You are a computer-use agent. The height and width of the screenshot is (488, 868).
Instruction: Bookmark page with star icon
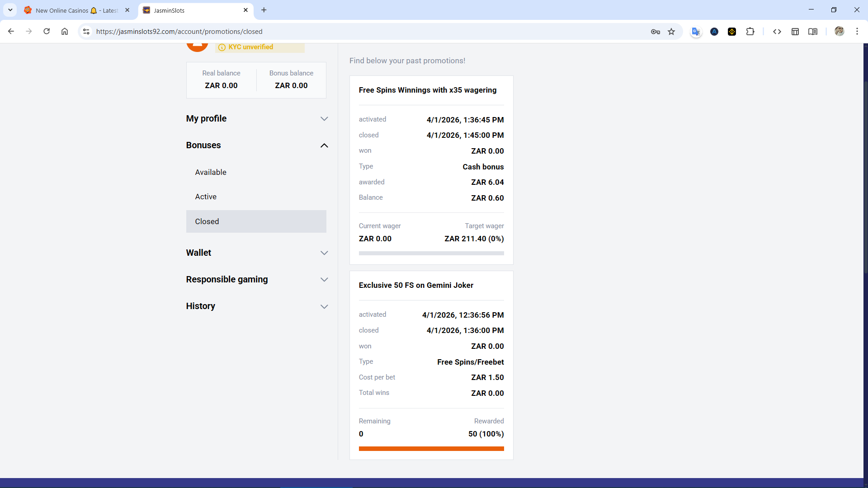[671, 31]
